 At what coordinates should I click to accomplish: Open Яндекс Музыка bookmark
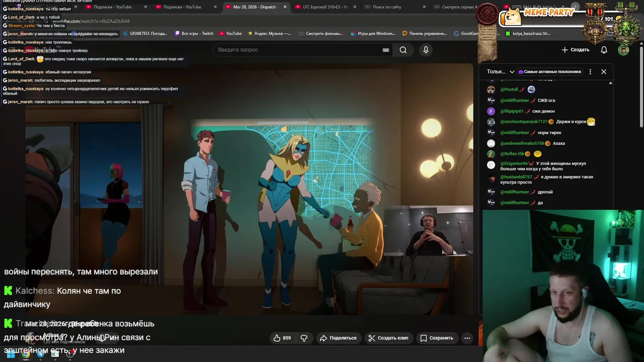(x=269, y=34)
